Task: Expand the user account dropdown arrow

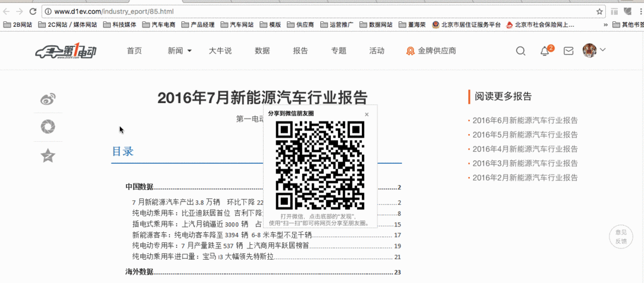Action: click(x=602, y=49)
